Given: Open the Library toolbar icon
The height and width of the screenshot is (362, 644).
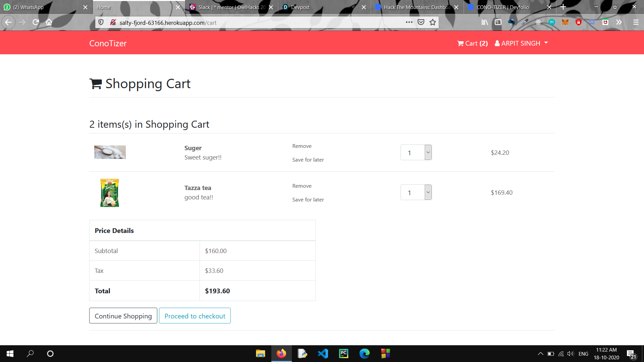Looking at the screenshot, I should click(x=485, y=22).
